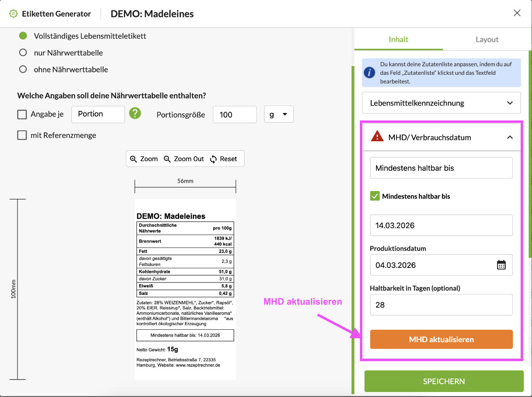The width and height of the screenshot is (532, 397).
Task: Zoom out of the label preview
Action: [184, 159]
